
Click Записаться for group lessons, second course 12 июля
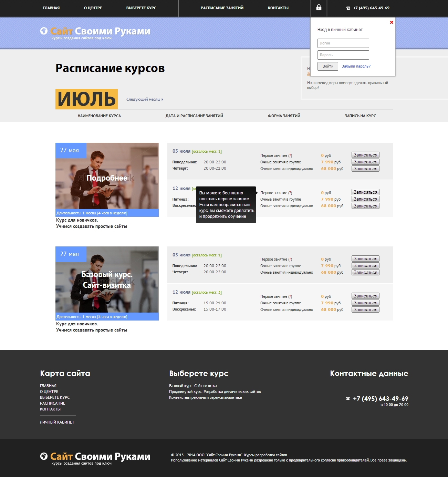coord(365,303)
